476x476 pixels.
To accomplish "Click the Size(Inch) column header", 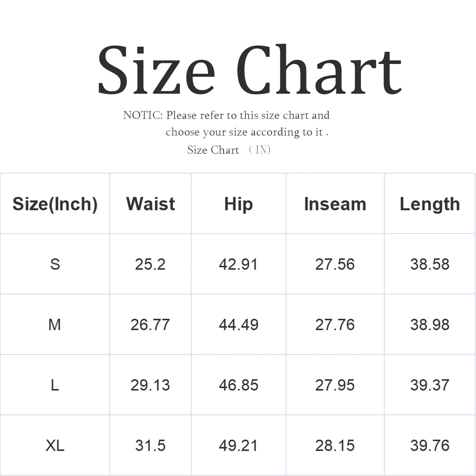I will pyautogui.click(x=55, y=204).
